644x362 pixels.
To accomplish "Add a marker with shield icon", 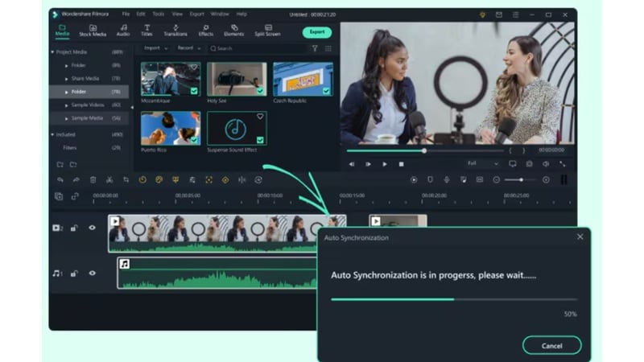I will [x=430, y=179].
